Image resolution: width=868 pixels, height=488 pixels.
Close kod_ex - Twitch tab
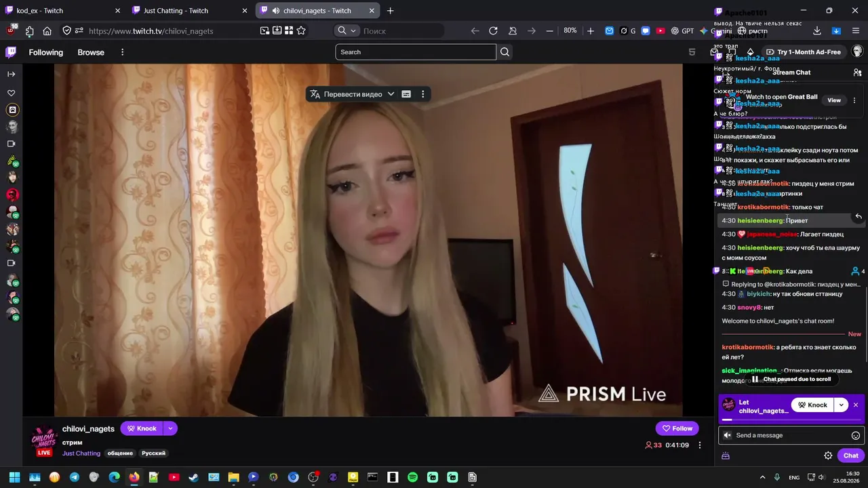point(117,11)
